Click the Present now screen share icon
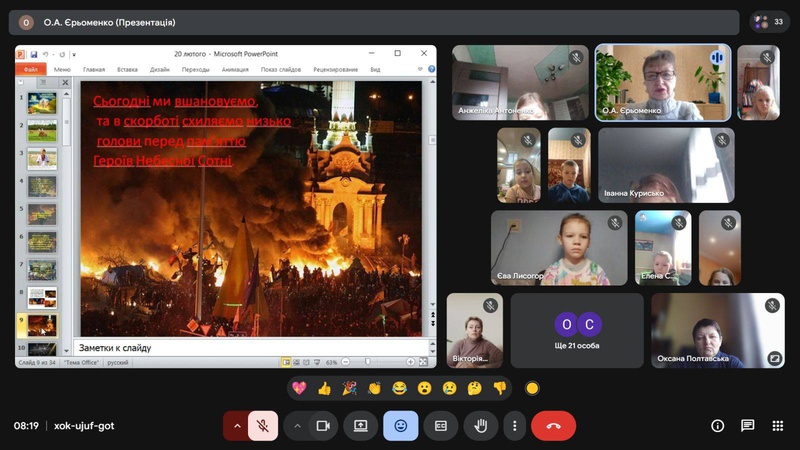The height and width of the screenshot is (450, 800). 360,426
